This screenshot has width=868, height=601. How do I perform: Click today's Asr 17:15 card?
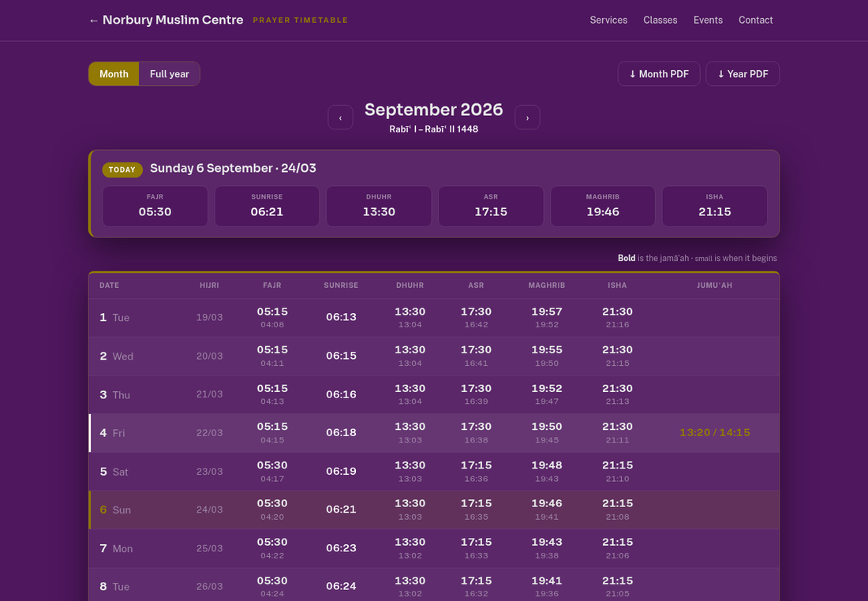491,206
